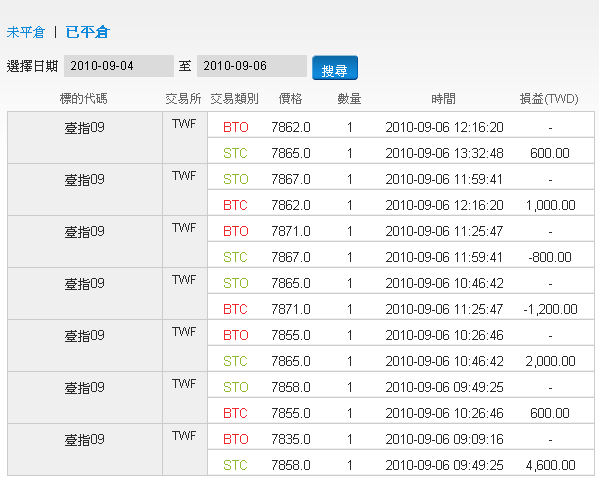Click the 搜尋 search button
Viewport: 599px width, 483px height.
click(x=335, y=68)
